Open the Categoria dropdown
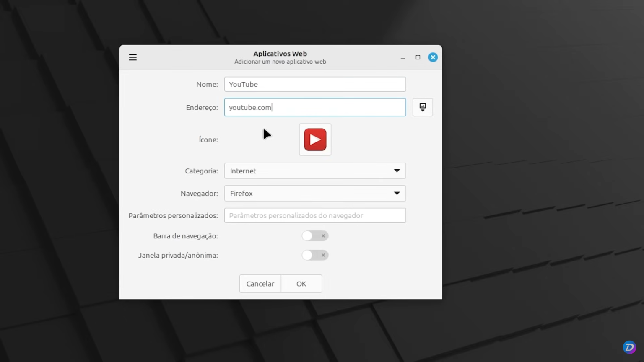This screenshot has width=644, height=362. 315,171
